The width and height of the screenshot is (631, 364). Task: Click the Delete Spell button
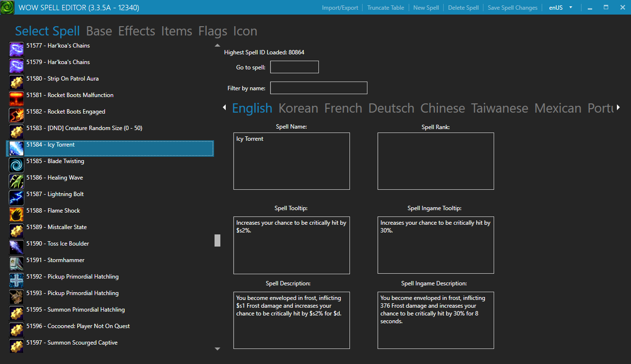click(x=463, y=8)
